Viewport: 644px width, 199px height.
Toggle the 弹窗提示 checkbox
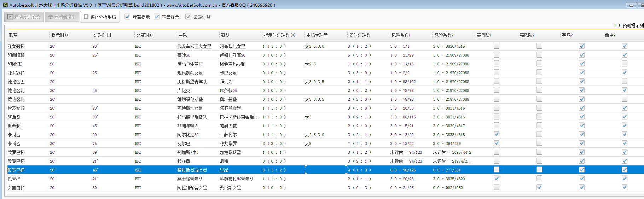coord(128,17)
